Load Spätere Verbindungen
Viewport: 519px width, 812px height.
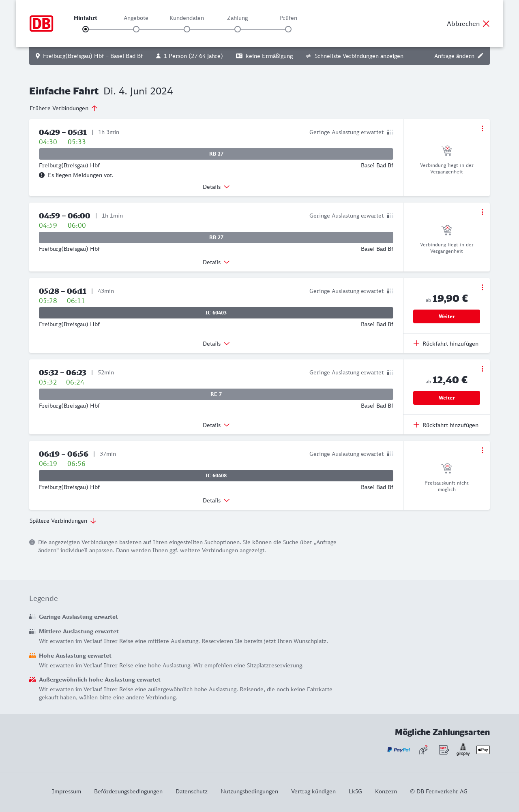tap(62, 521)
